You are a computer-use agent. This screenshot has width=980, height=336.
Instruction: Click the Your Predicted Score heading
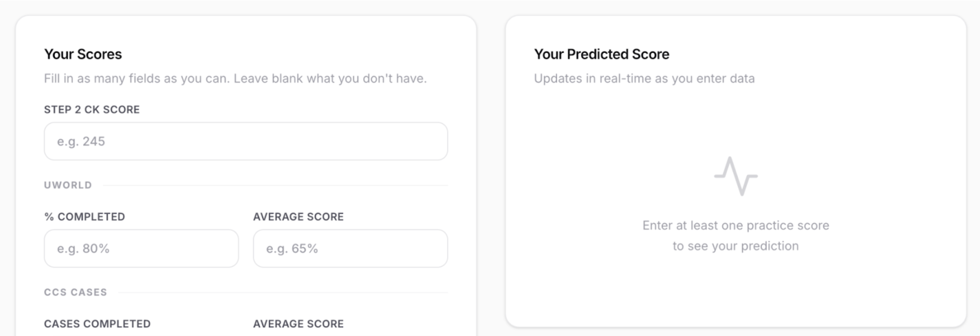click(x=601, y=54)
